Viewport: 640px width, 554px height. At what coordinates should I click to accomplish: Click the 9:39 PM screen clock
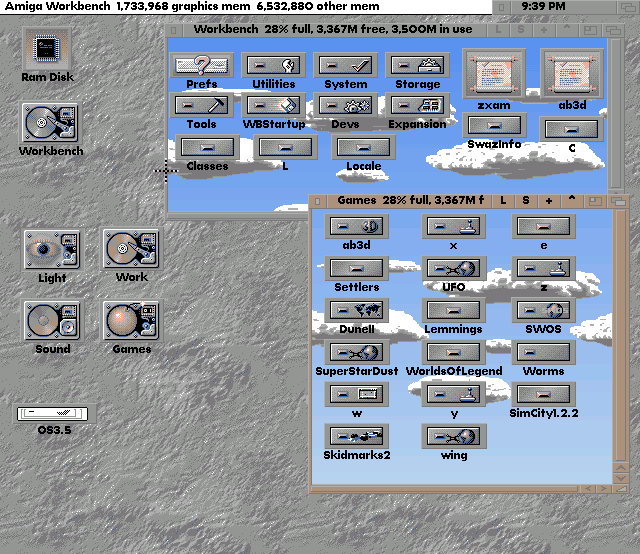click(543, 7)
